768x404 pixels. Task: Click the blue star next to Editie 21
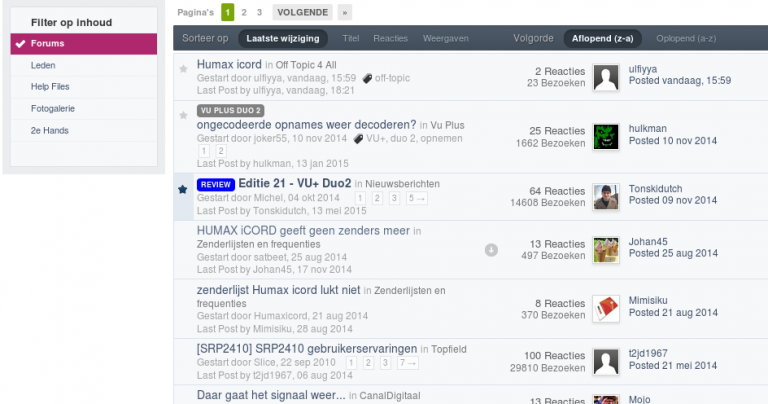tap(183, 189)
